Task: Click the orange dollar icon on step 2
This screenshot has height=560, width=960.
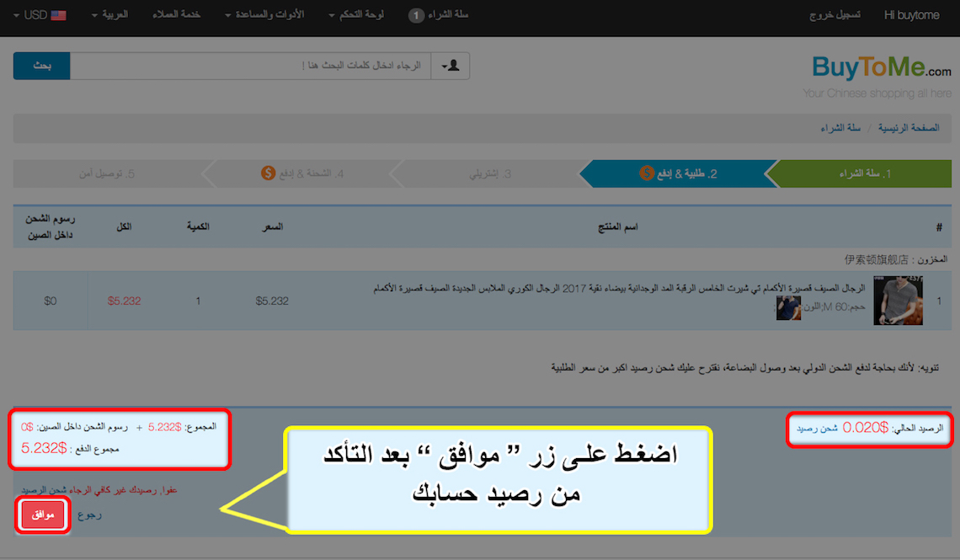Action: click(647, 173)
